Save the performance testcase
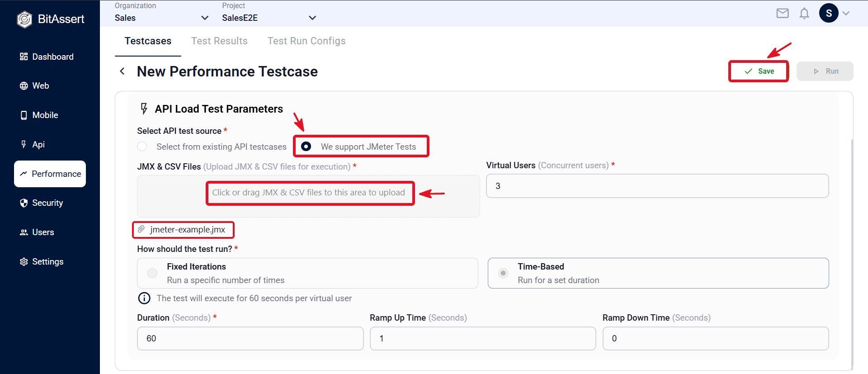 759,71
